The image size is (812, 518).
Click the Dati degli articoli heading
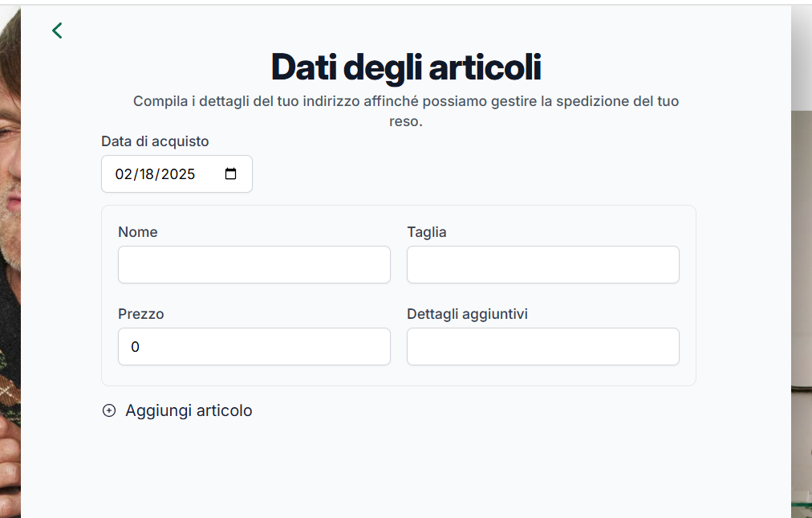coord(406,67)
